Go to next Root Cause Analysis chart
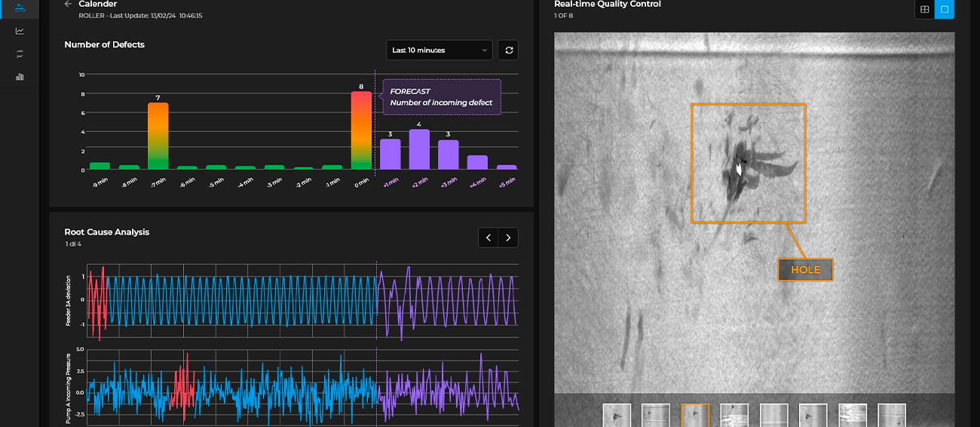Screen dimensions: 980x427 pyautogui.click(x=509, y=238)
